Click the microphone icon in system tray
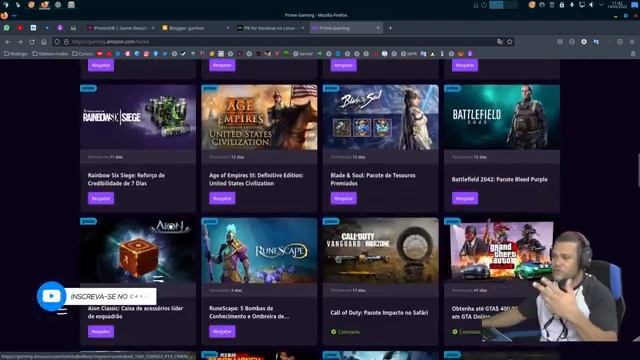This screenshot has height=360, width=640. 572,5
